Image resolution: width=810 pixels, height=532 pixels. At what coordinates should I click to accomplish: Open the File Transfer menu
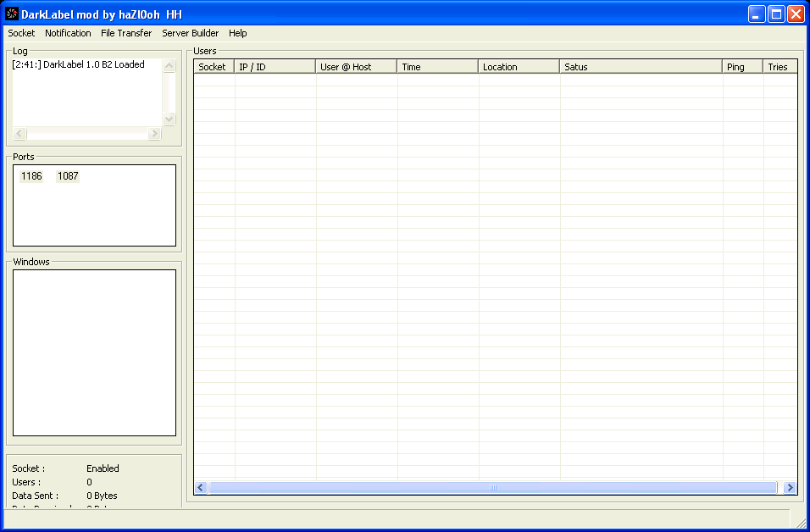click(x=125, y=33)
